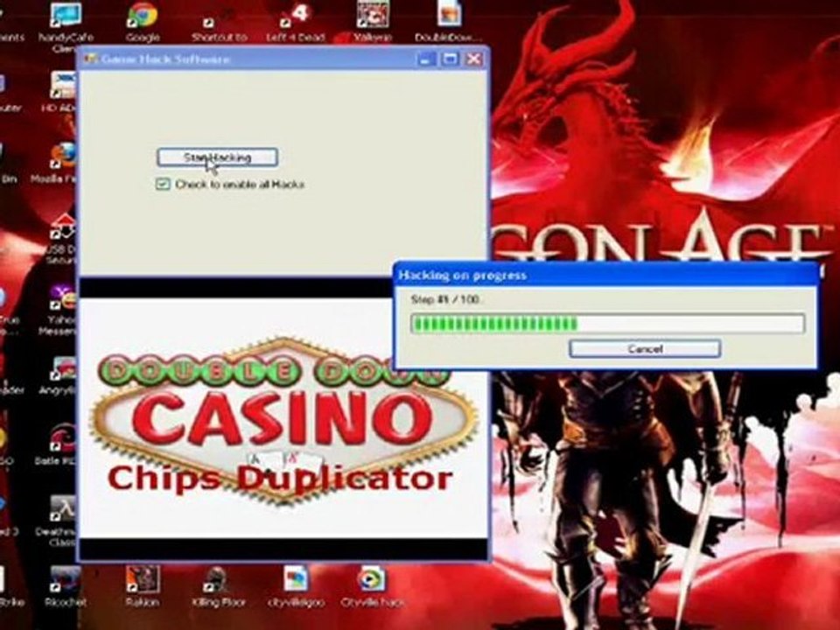
Task: Close the Game Hack Software window
Action: point(473,59)
